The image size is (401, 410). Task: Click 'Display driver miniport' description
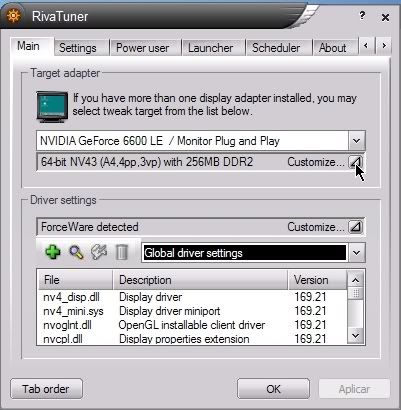pyautogui.click(x=169, y=311)
